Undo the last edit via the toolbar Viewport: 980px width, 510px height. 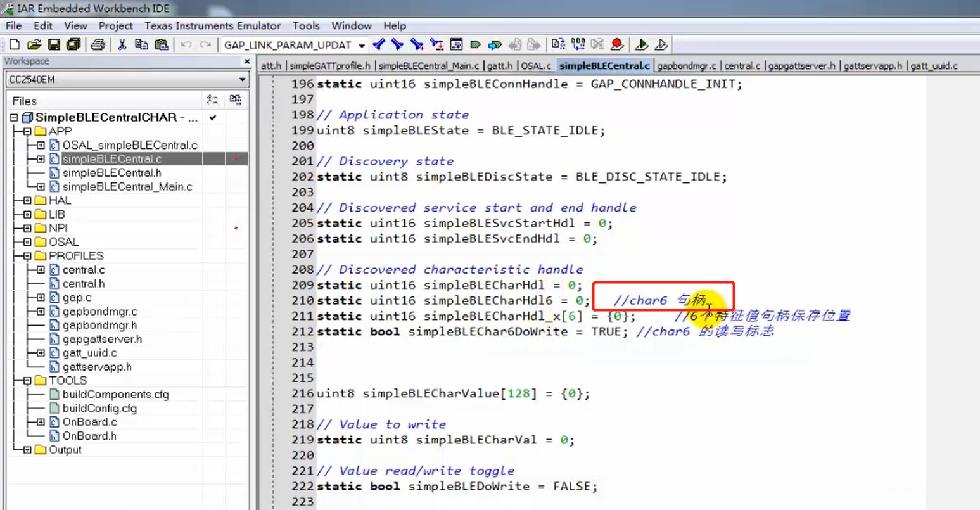[186, 44]
